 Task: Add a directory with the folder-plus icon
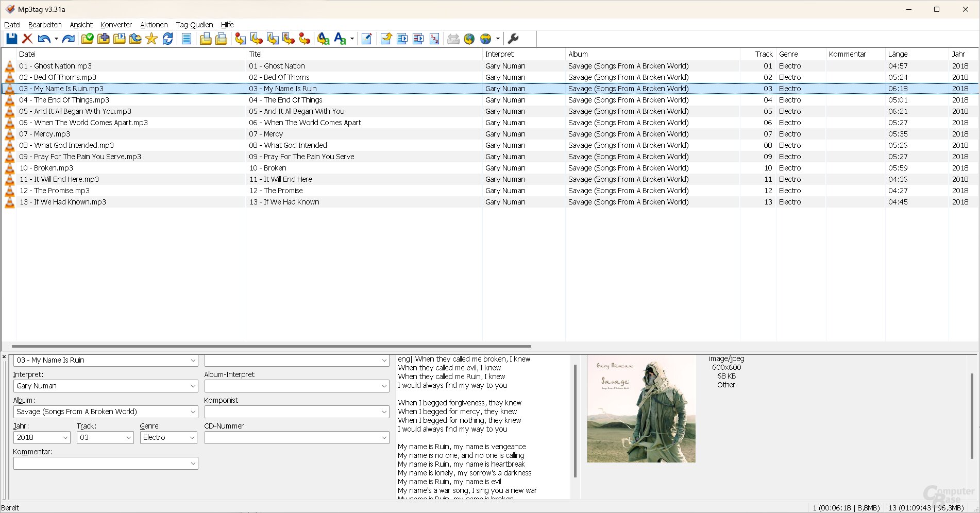[104, 39]
